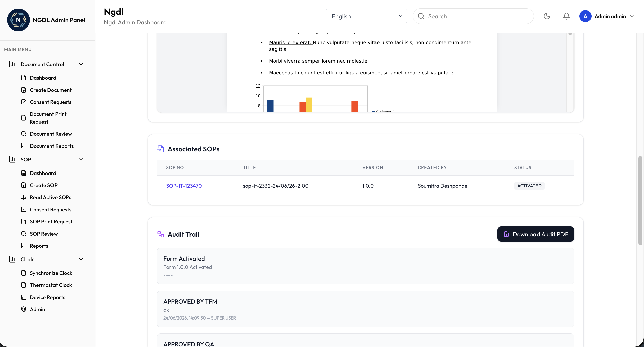The height and width of the screenshot is (347, 644).
Task: Click the SOP Print Request icon
Action: tap(24, 221)
